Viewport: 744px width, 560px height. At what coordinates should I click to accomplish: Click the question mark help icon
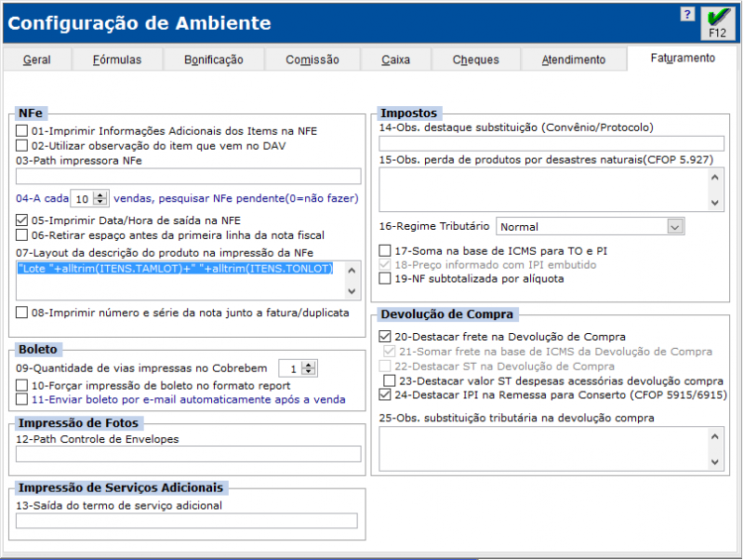click(687, 15)
